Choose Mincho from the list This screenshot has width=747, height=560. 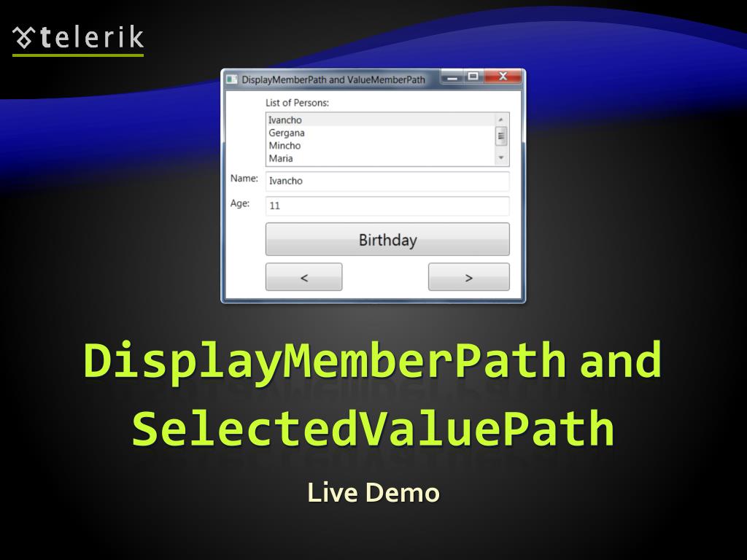coord(380,146)
